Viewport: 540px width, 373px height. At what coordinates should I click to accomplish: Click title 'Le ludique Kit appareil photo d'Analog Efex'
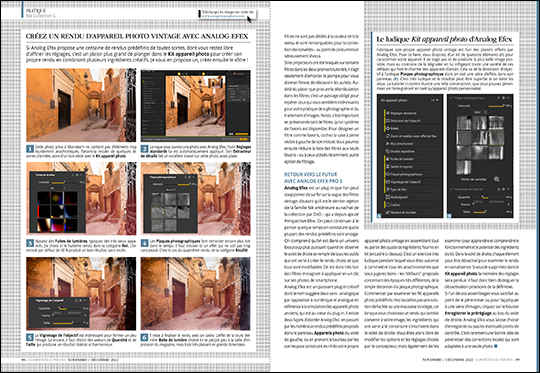tap(444, 39)
